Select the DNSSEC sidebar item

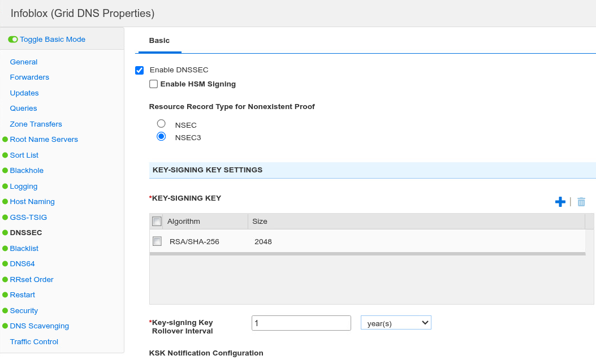coord(26,232)
